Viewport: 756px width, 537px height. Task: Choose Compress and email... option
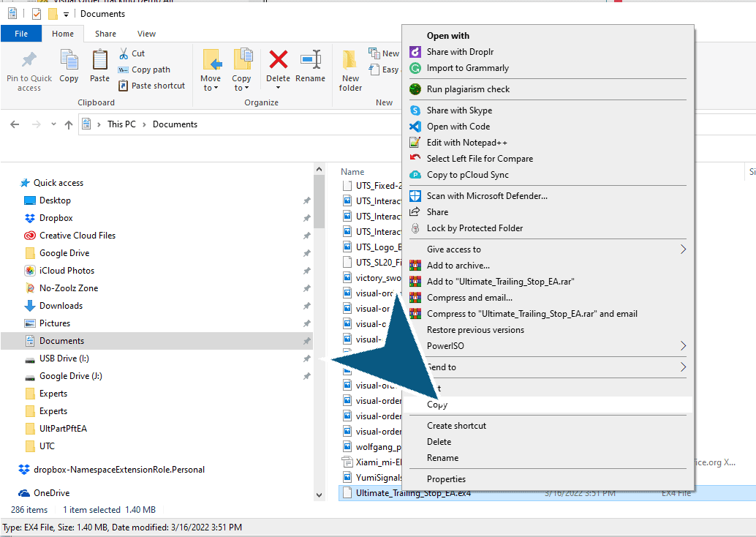tap(469, 298)
